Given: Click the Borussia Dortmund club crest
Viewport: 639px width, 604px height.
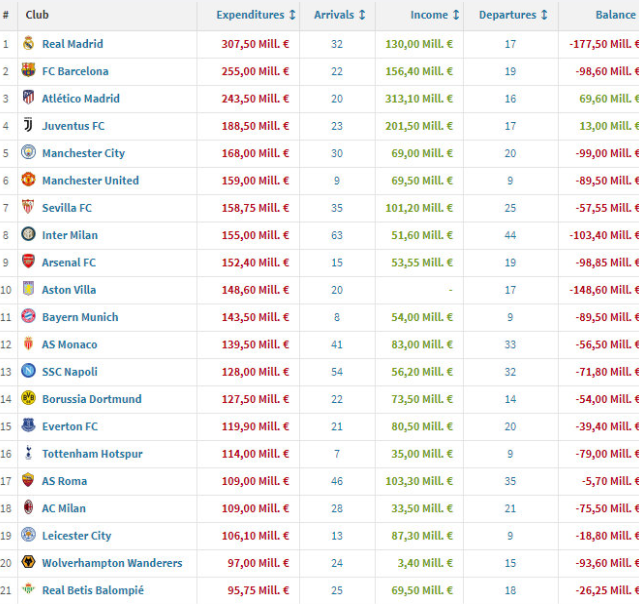Looking at the screenshot, I should (28, 398).
